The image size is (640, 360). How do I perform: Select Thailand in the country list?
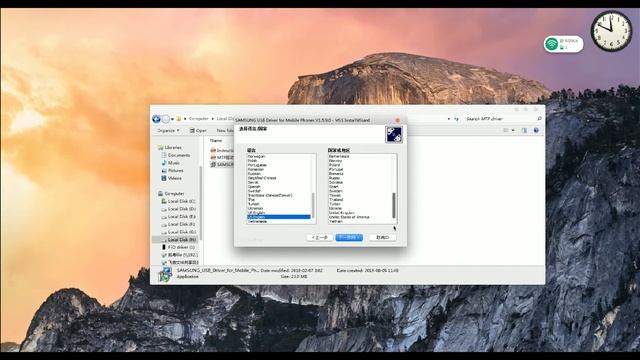pyautogui.click(x=336, y=200)
